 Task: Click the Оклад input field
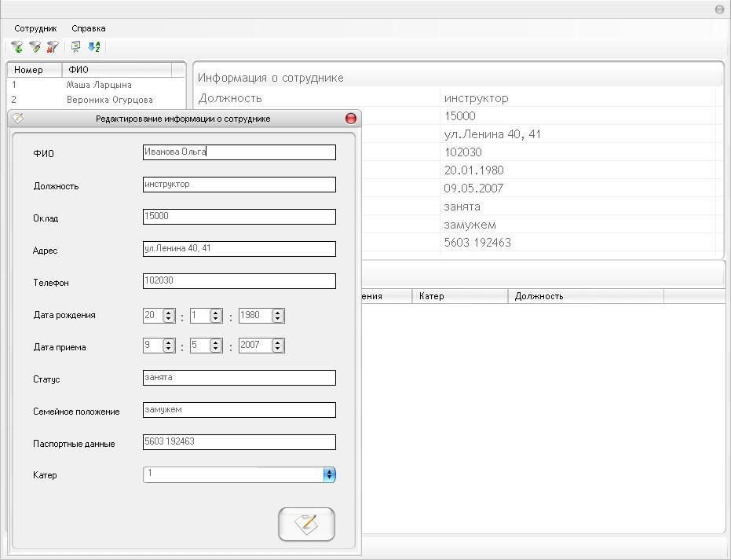(x=239, y=216)
